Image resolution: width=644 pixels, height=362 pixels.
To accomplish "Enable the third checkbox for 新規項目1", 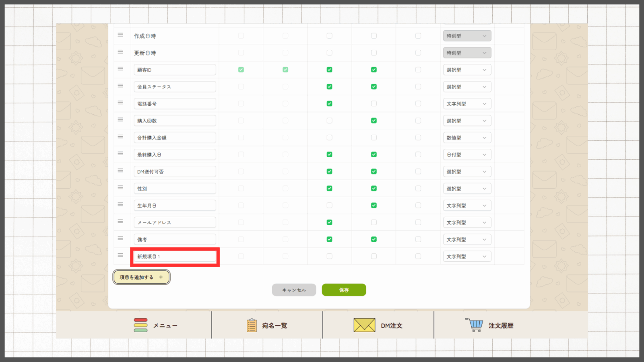I will (329, 256).
